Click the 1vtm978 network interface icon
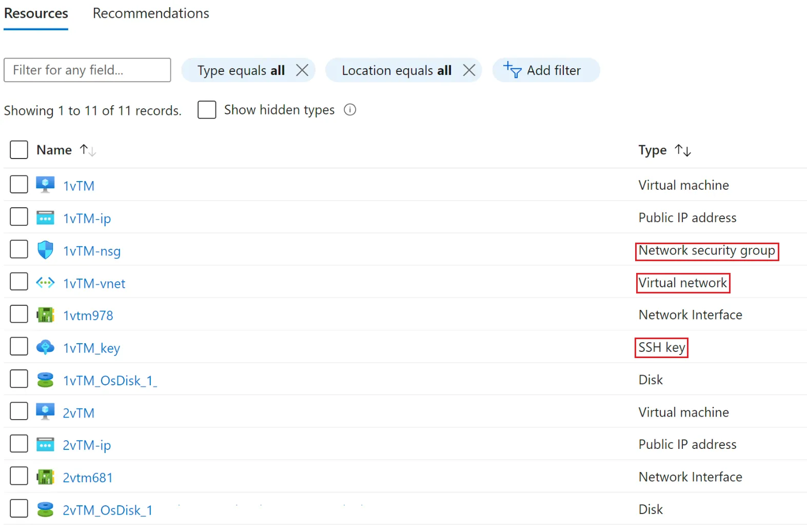This screenshot has height=532, width=807. click(x=45, y=314)
